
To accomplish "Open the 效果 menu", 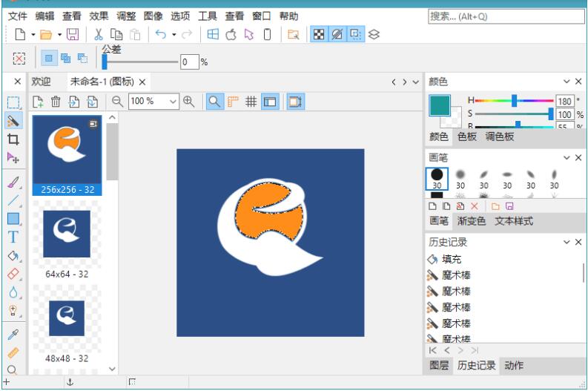I will coord(99,16).
